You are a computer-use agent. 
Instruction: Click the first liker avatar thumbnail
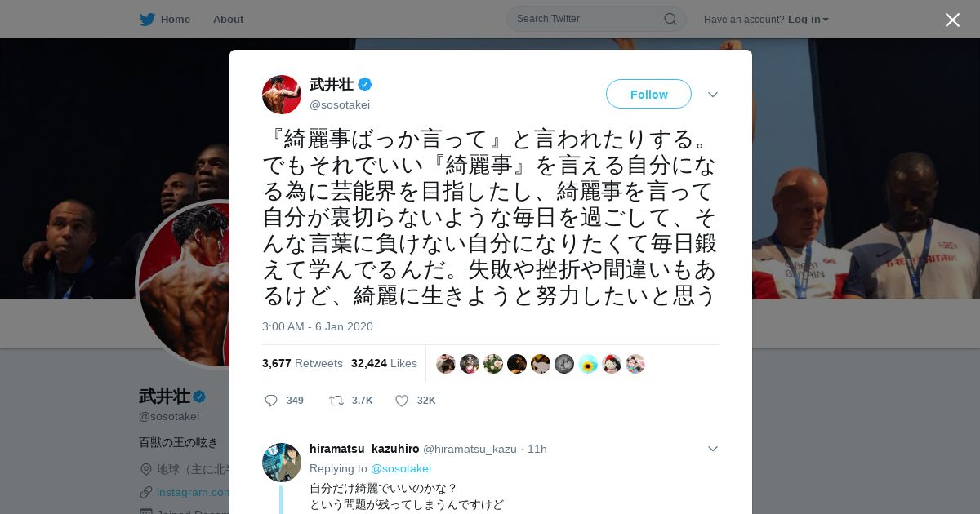pyautogui.click(x=446, y=364)
